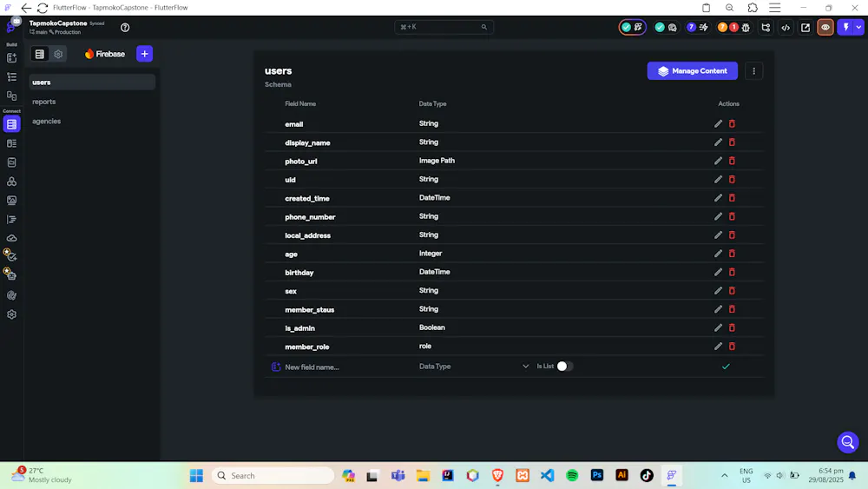Open the Custom Code lines icon
Viewport: 868px width, 489px height.
pyautogui.click(x=11, y=219)
